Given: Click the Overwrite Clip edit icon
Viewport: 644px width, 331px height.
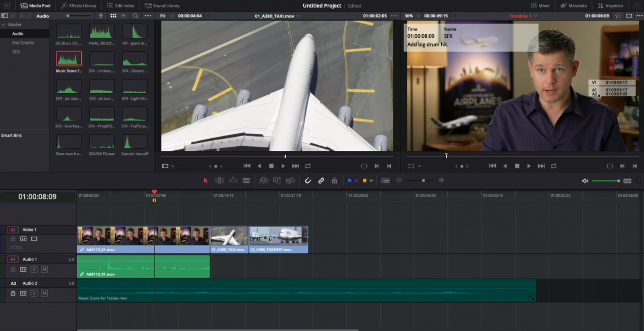Looking at the screenshot, I should tap(277, 181).
